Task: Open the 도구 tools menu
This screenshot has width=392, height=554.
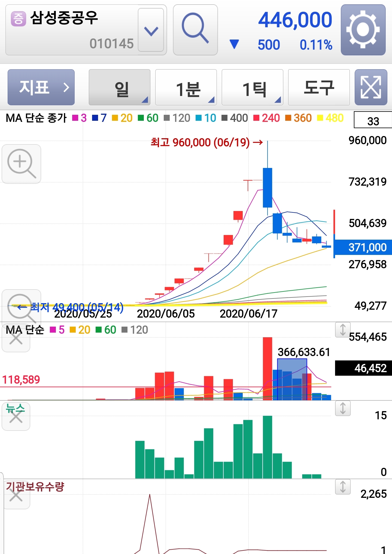Action: tap(319, 87)
